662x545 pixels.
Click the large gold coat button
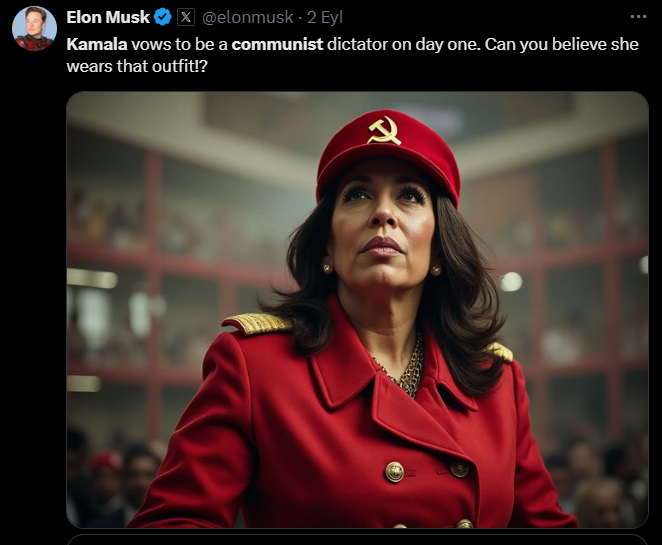[394, 472]
